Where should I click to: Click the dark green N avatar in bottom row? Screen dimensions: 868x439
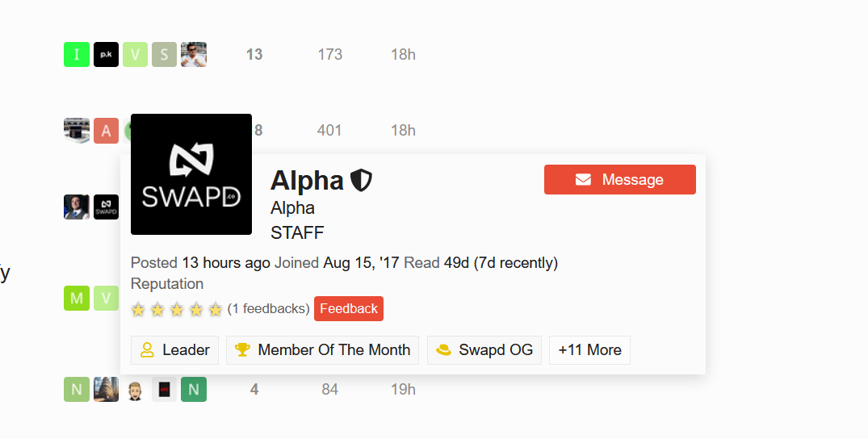(194, 389)
